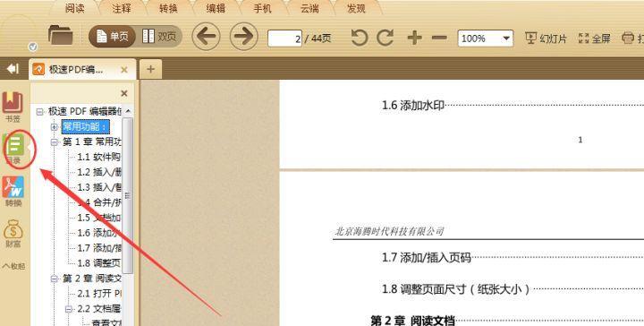Go to previous page arrow

[x=207, y=37]
